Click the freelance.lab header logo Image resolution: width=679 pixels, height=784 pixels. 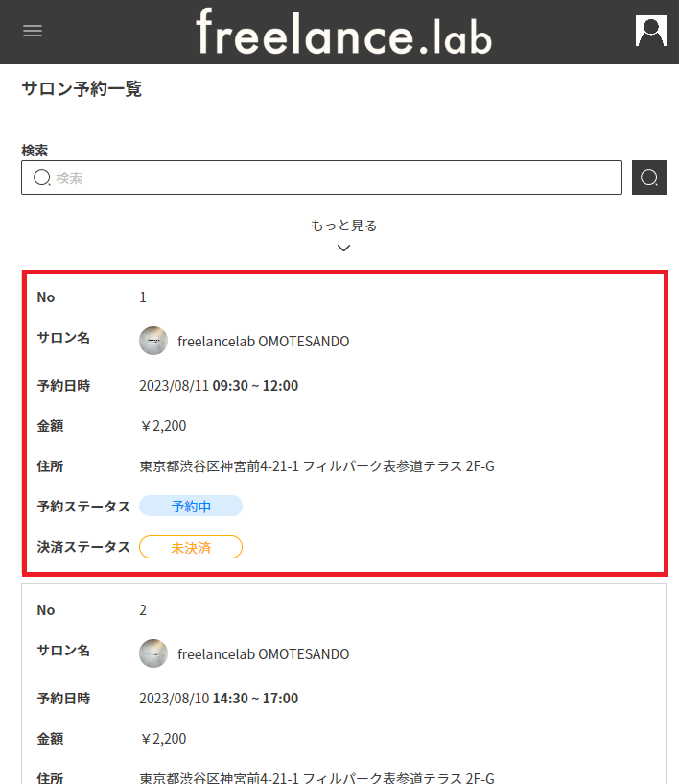point(343,32)
